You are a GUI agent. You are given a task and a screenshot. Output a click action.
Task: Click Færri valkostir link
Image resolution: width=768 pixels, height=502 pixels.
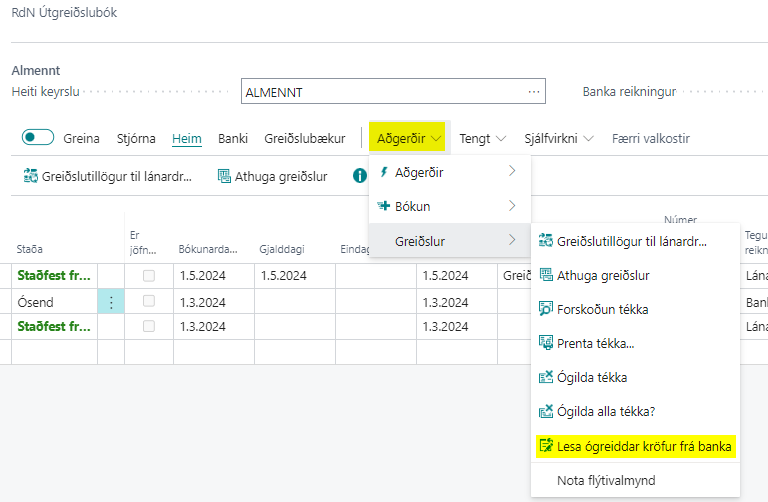pyautogui.click(x=649, y=138)
